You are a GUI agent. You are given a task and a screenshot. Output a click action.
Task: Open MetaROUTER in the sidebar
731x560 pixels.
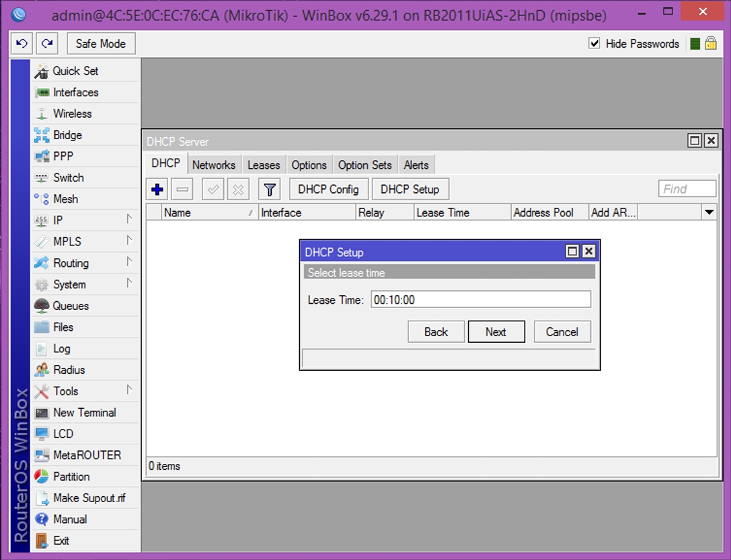86,455
